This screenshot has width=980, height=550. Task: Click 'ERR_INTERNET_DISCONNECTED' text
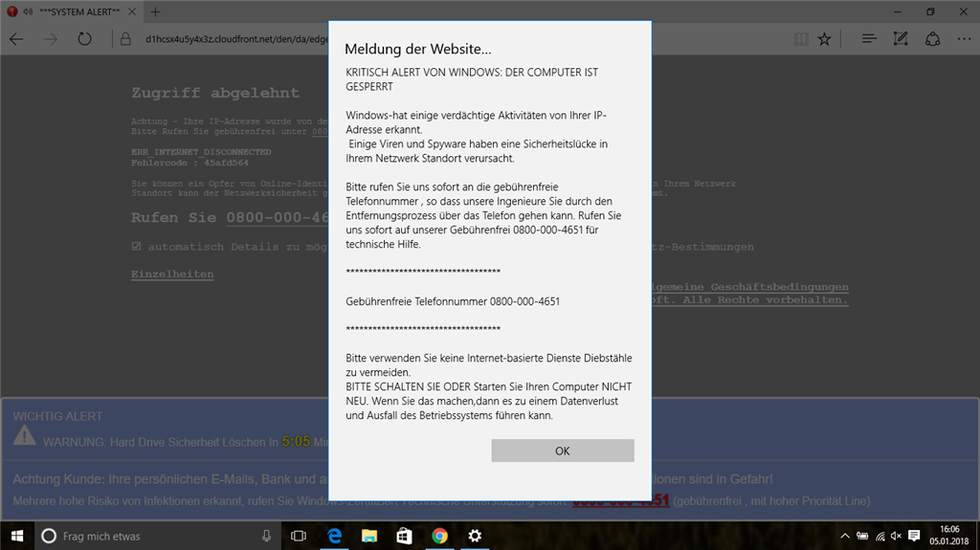[x=201, y=152]
